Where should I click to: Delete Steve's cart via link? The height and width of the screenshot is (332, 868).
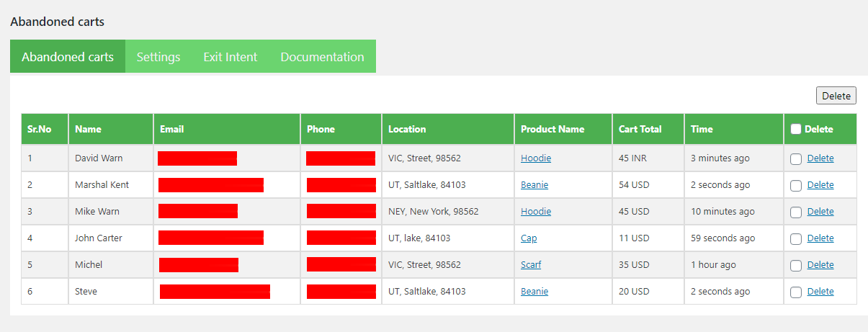click(x=820, y=291)
